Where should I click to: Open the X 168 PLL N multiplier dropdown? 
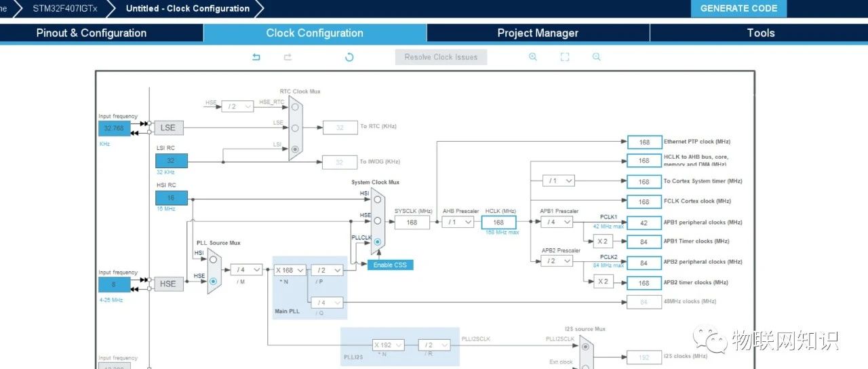(x=290, y=270)
